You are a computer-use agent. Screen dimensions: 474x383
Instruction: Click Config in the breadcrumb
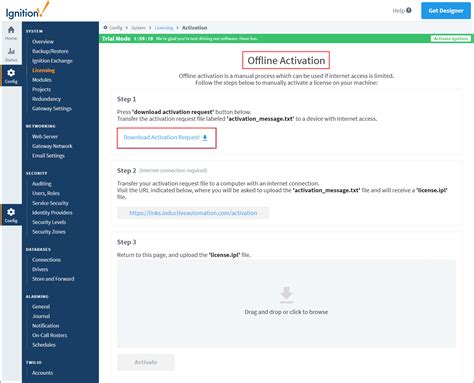pyautogui.click(x=116, y=28)
